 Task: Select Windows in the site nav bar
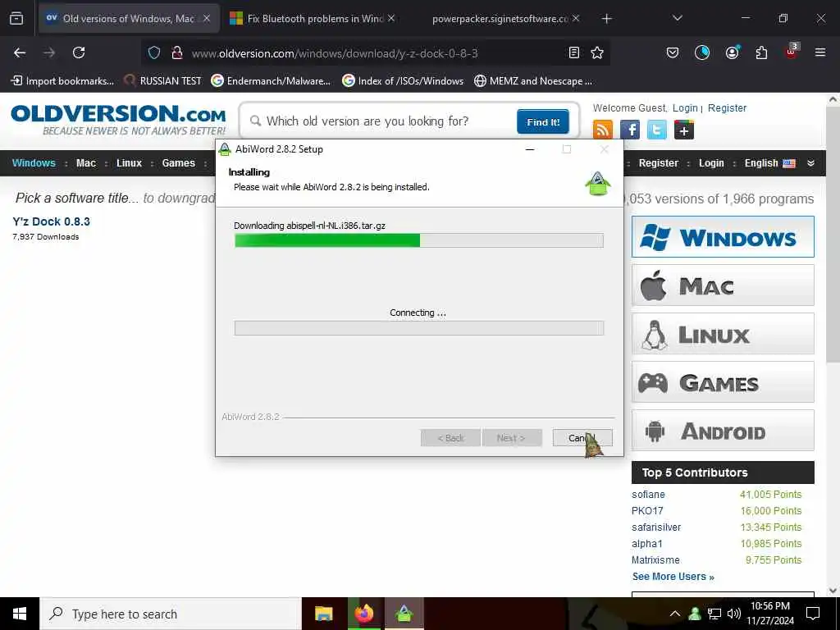[x=34, y=163]
